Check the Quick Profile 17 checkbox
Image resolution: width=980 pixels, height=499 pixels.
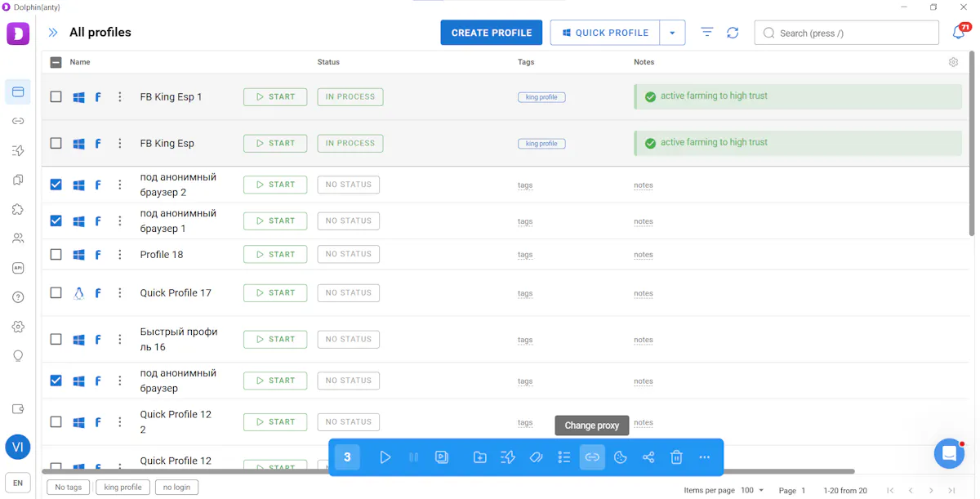click(56, 292)
